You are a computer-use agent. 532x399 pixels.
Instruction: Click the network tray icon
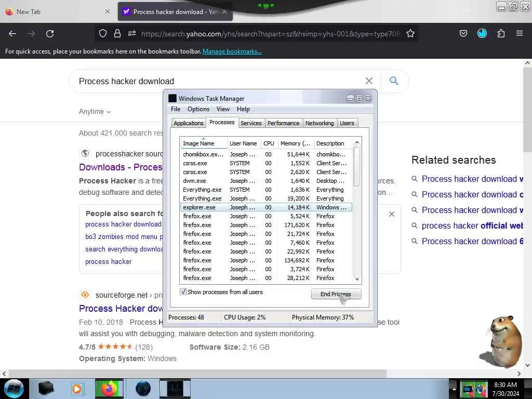pos(468,389)
